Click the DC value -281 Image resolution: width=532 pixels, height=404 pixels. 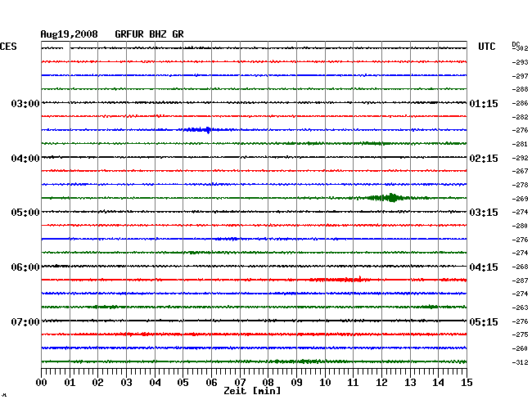pyautogui.click(x=520, y=144)
